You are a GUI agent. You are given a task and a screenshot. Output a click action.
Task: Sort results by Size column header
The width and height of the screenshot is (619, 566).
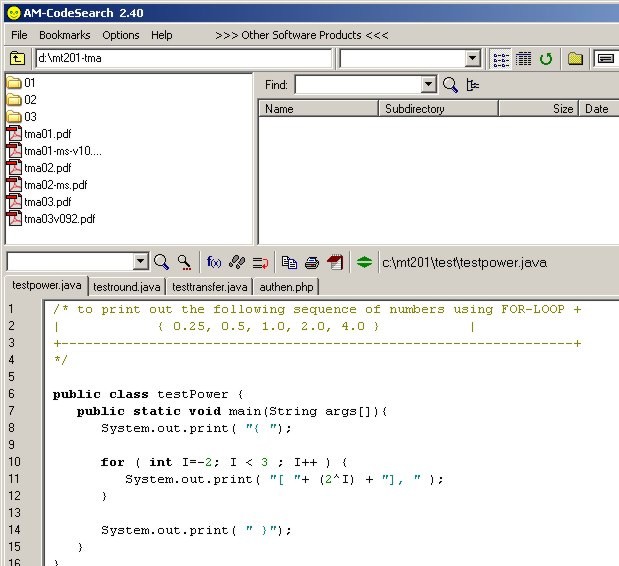(538, 109)
